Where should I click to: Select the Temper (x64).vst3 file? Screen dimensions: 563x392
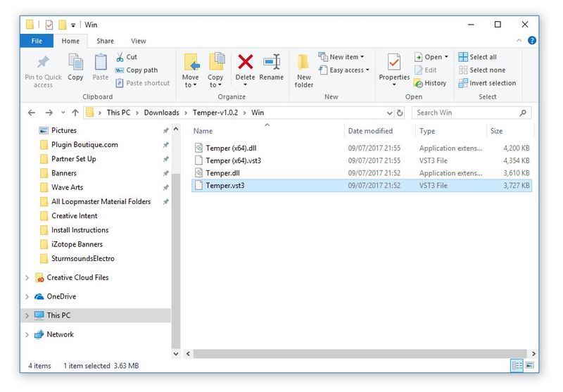point(234,160)
